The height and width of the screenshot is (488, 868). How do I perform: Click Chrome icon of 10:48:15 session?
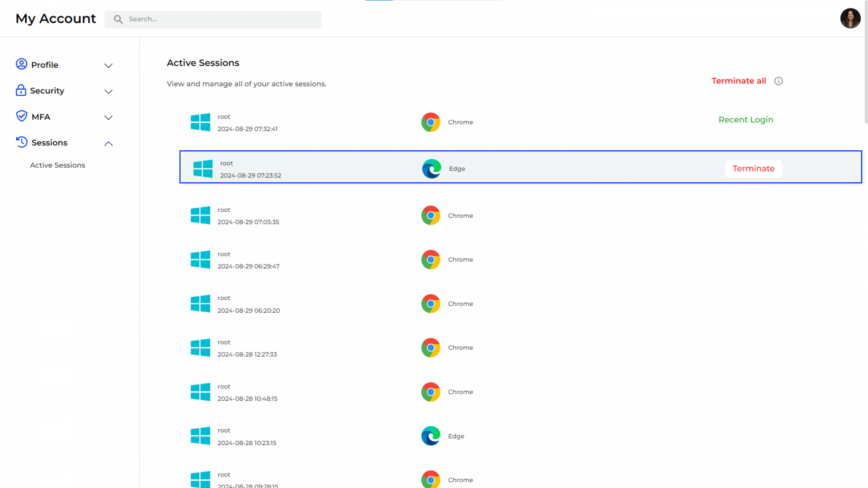click(431, 392)
